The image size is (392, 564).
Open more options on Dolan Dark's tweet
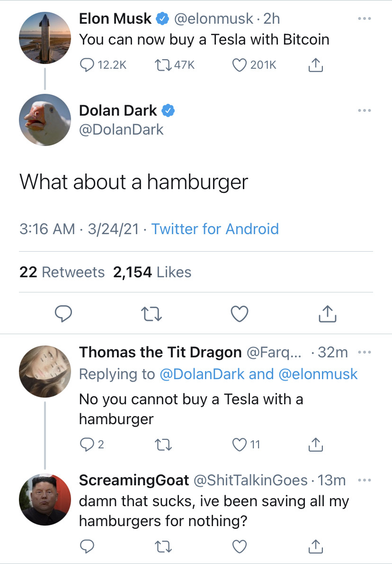click(x=365, y=111)
